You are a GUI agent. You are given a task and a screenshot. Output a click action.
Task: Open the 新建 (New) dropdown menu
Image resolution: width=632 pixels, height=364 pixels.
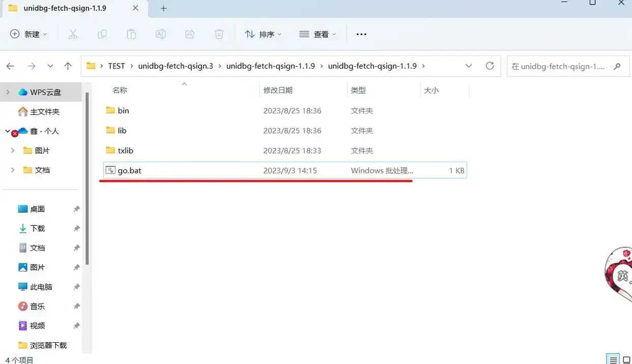(29, 34)
